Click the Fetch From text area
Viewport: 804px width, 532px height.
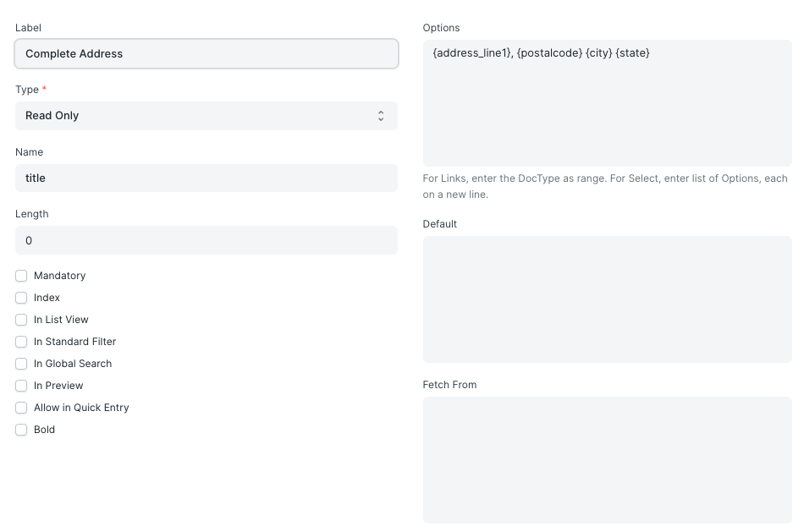coord(607,459)
